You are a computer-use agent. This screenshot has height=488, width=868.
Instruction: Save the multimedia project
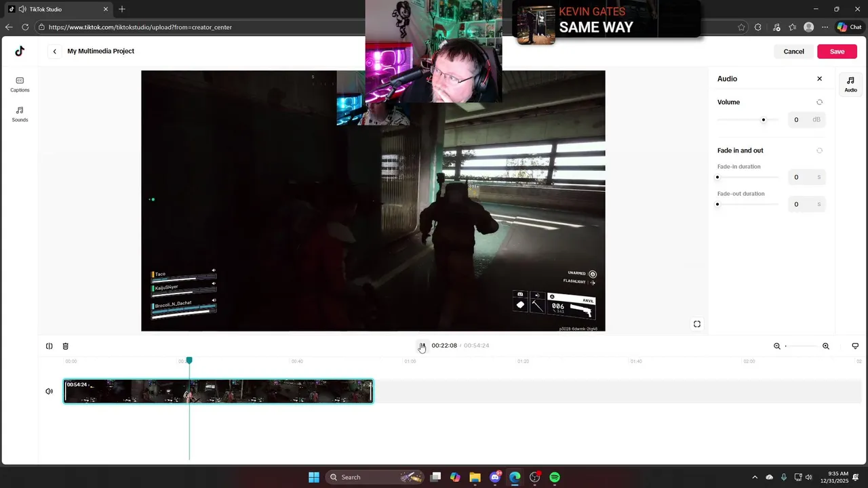(837, 52)
